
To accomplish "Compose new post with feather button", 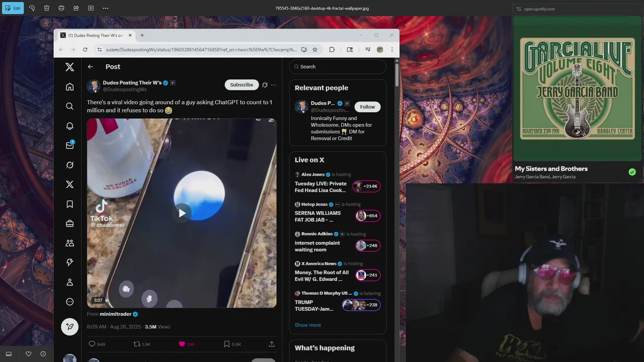I will 70,327.
